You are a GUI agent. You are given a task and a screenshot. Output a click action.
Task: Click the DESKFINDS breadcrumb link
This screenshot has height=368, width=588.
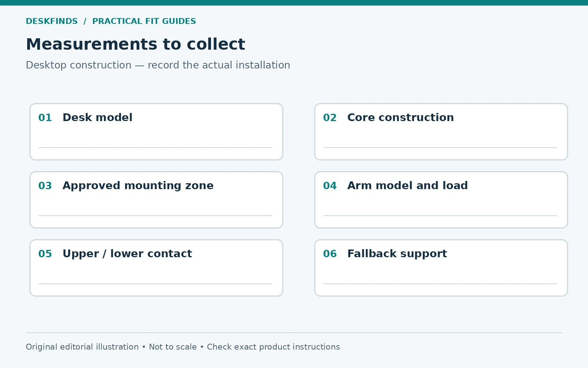(x=52, y=21)
